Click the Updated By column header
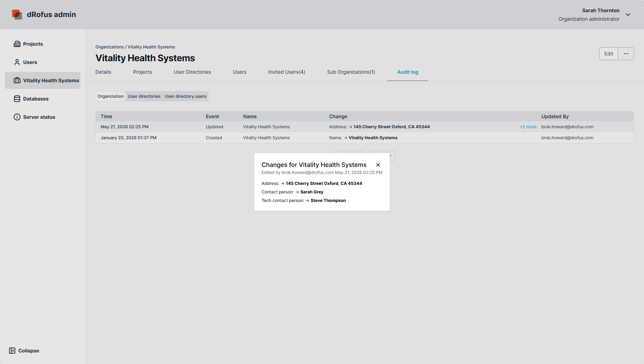The width and height of the screenshot is (644, 364). click(x=555, y=116)
